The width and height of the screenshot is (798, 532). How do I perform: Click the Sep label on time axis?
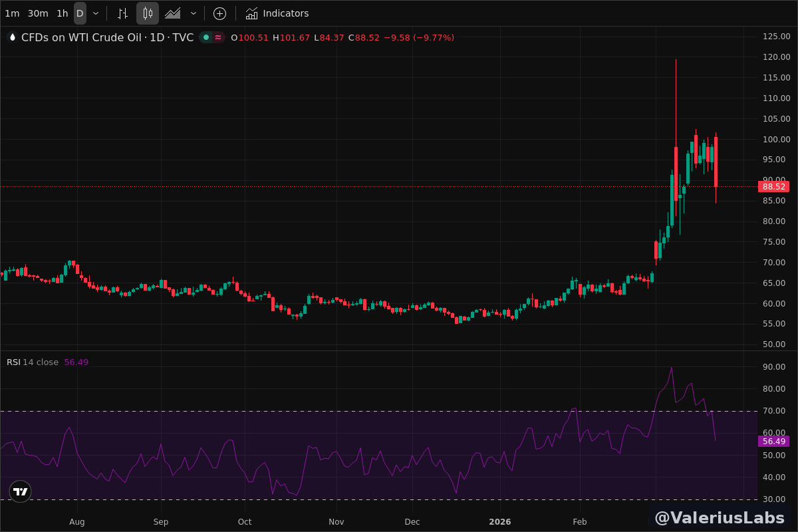tap(161, 522)
